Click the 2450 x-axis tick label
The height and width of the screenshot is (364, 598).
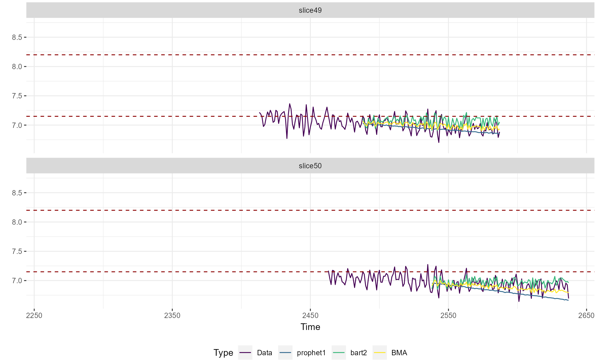(310, 316)
